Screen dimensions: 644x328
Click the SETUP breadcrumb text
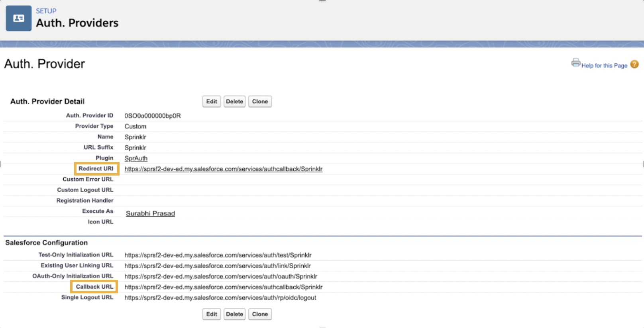click(x=46, y=11)
